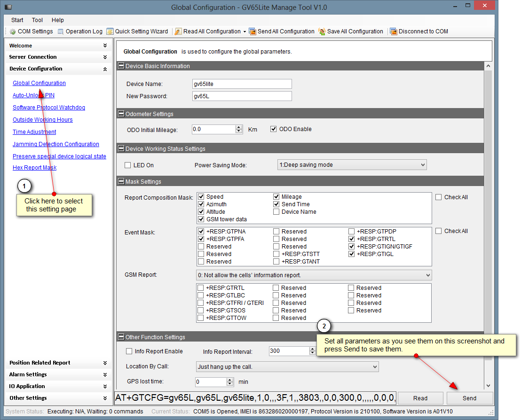521x420 pixels.
Task: Collapse Other Function Settings section
Action: click(x=121, y=337)
